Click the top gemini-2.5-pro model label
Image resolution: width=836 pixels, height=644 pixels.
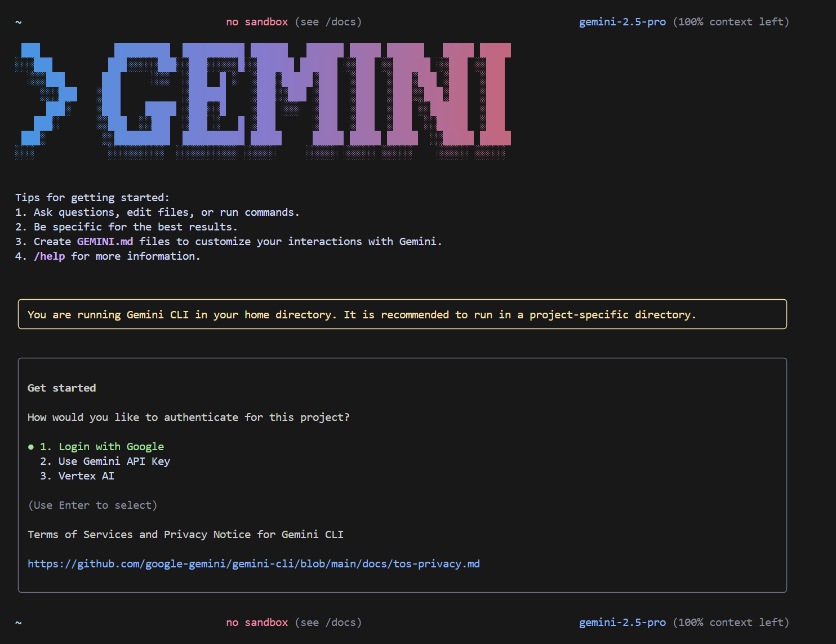click(x=622, y=22)
